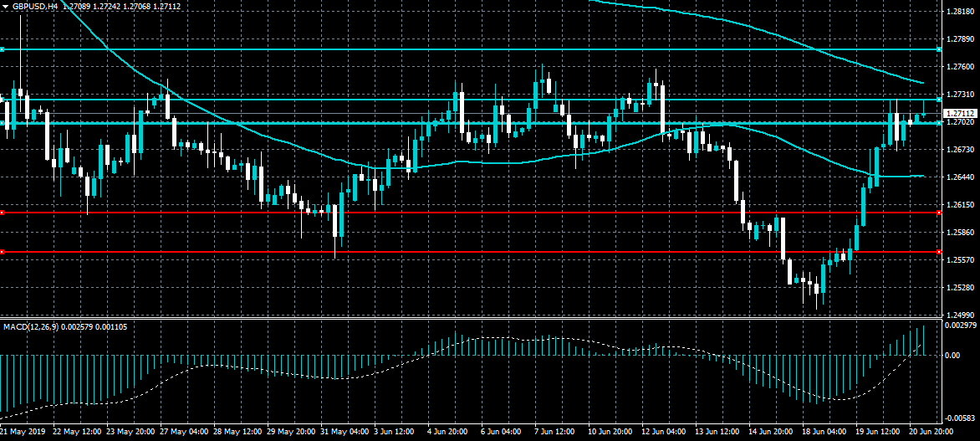This screenshot has width=980, height=441.
Task: Click the 10 Jun 20:00 time label
Action: (x=612, y=433)
